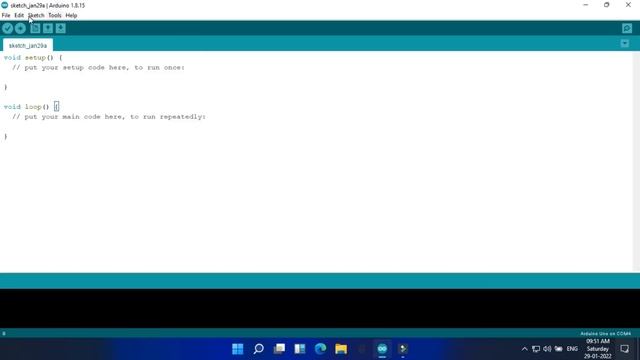
Task: Open the Tools menu
Action: 55,16
